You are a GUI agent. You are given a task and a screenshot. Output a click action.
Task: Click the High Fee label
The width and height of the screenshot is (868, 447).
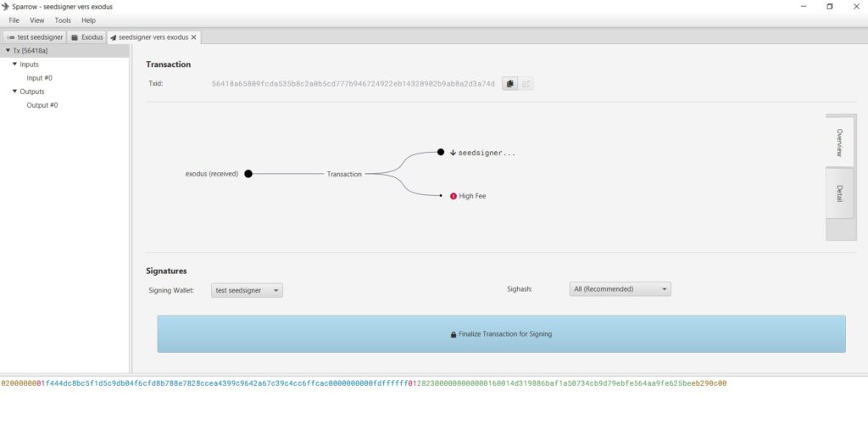pos(472,196)
